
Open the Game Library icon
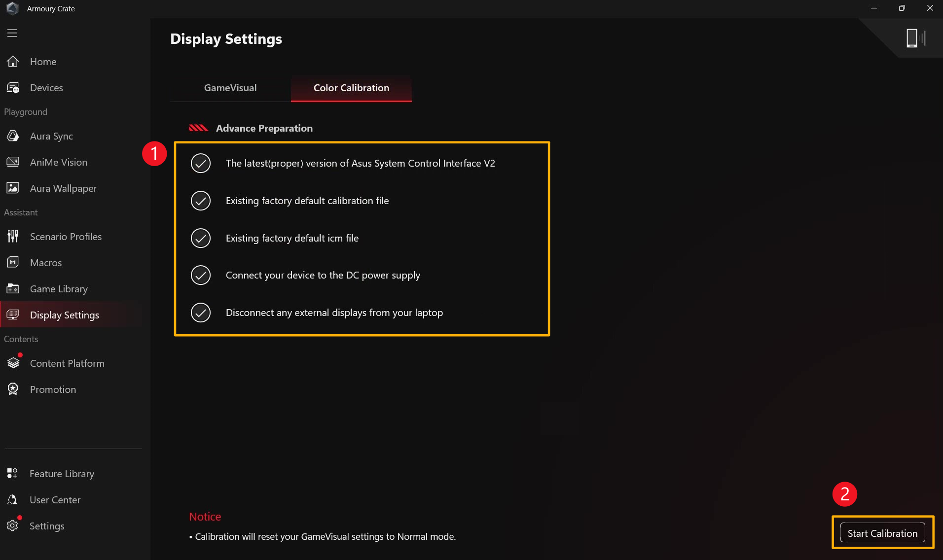point(13,289)
